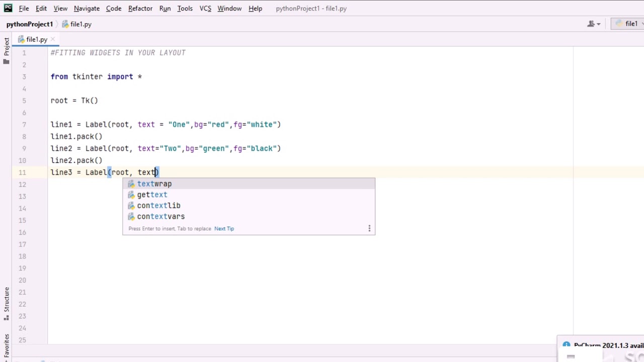Screen dimensions: 644x362
Task: Open the completion popup options menu
Action: click(369, 229)
